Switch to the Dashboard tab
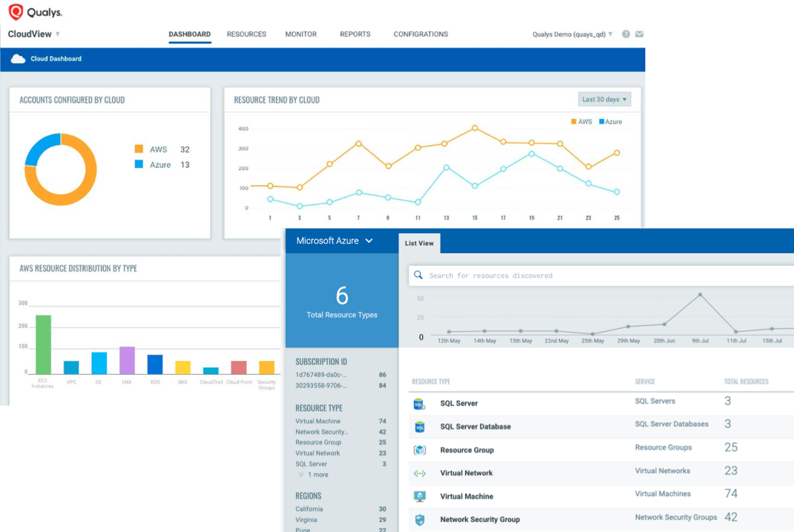This screenshot has height=532, width=794. pyautogui.click(x=189, y=34)
